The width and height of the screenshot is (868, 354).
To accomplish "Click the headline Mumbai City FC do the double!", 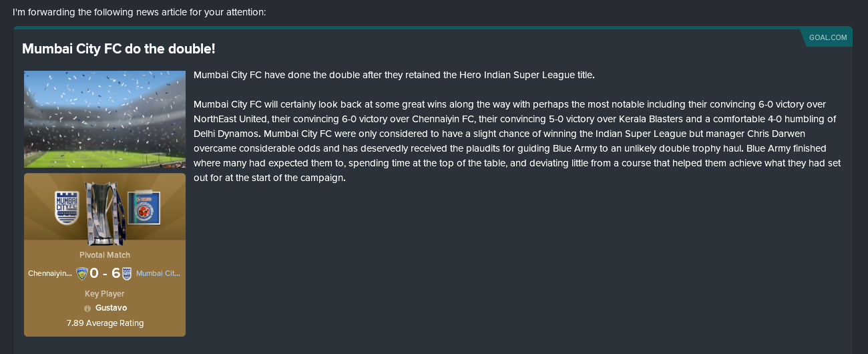I will [x=119, y=49].
